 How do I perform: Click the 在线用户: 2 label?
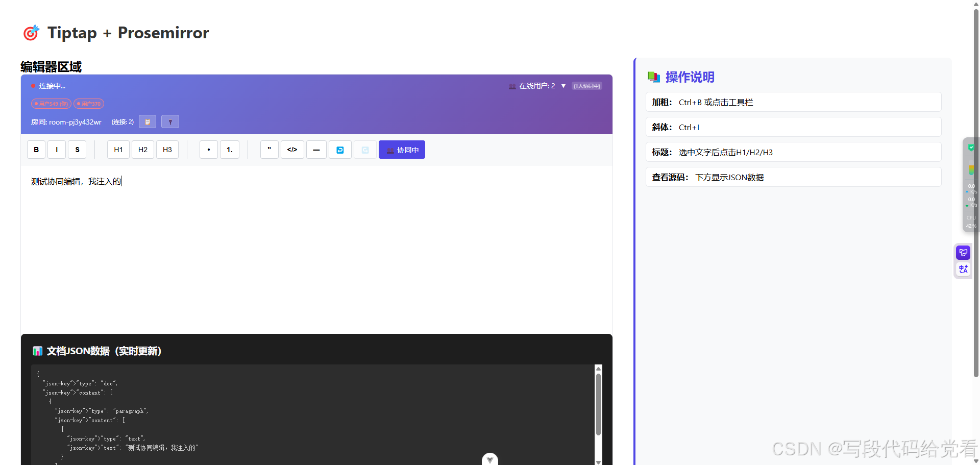point(537,86)
